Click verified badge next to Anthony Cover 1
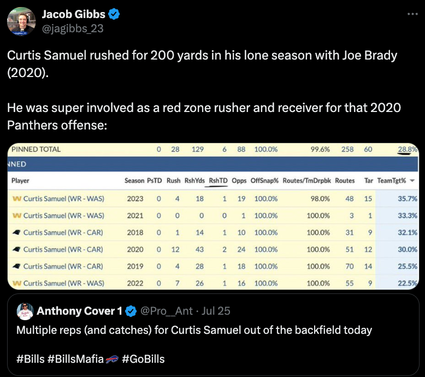 click(131, 311)
